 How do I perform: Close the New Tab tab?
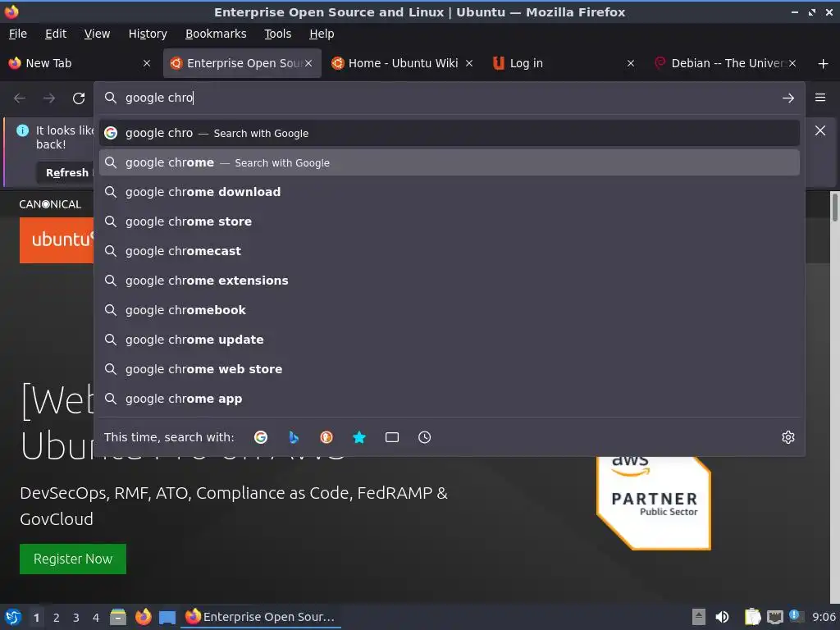click(147, 63)
